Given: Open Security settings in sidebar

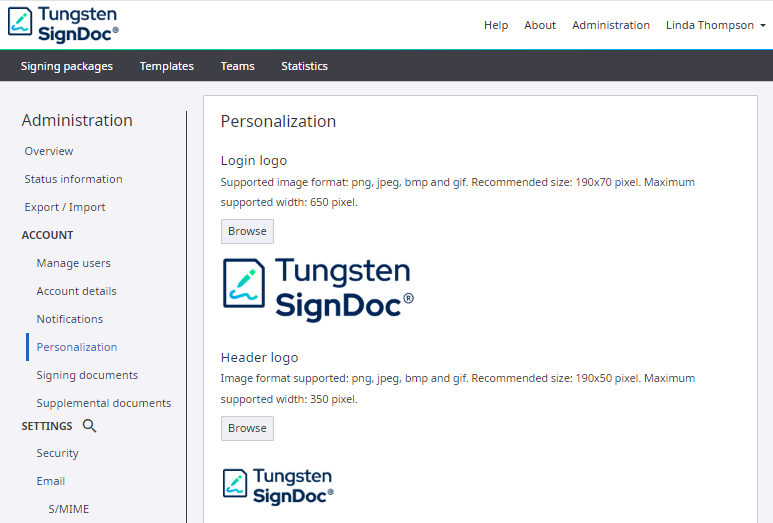Looking at the screenshot, I should [57, 453].
